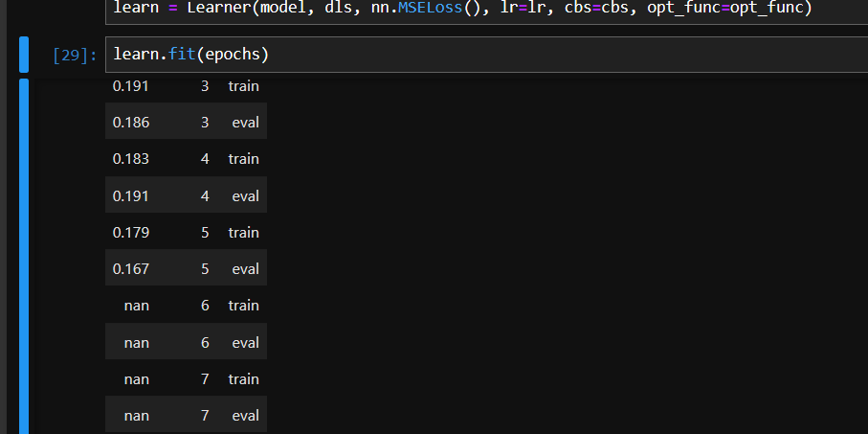The image size is (868, 434).
Task: Select the [29] cell prompt label
Action: coord(75,55)
